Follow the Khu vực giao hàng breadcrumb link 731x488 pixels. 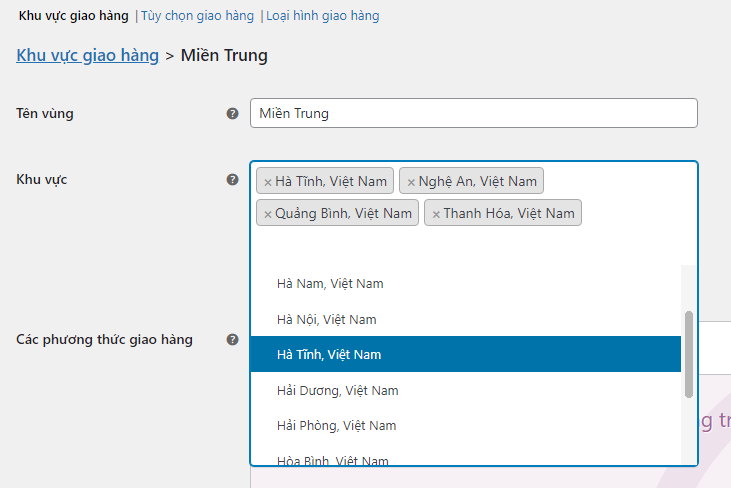88,56
